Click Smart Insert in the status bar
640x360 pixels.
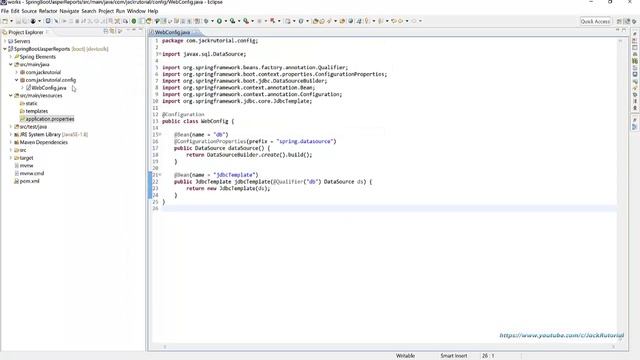point(453,356)
